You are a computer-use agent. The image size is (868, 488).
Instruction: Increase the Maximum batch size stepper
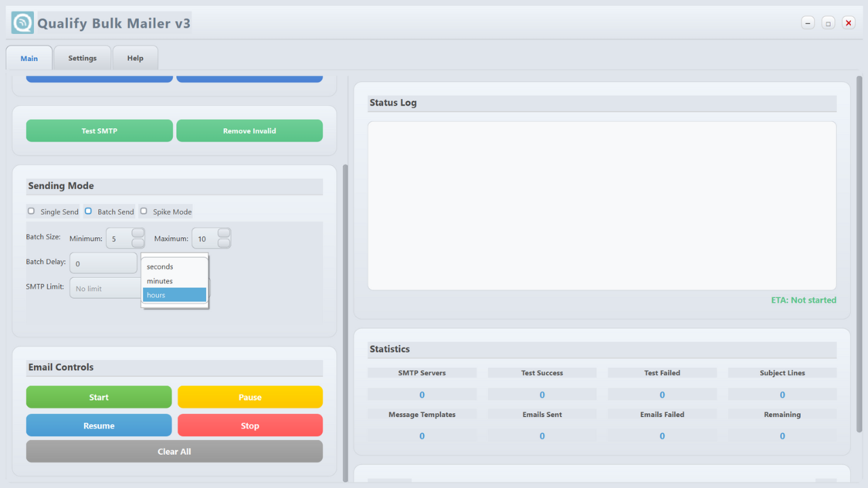[x=224, y=233]
